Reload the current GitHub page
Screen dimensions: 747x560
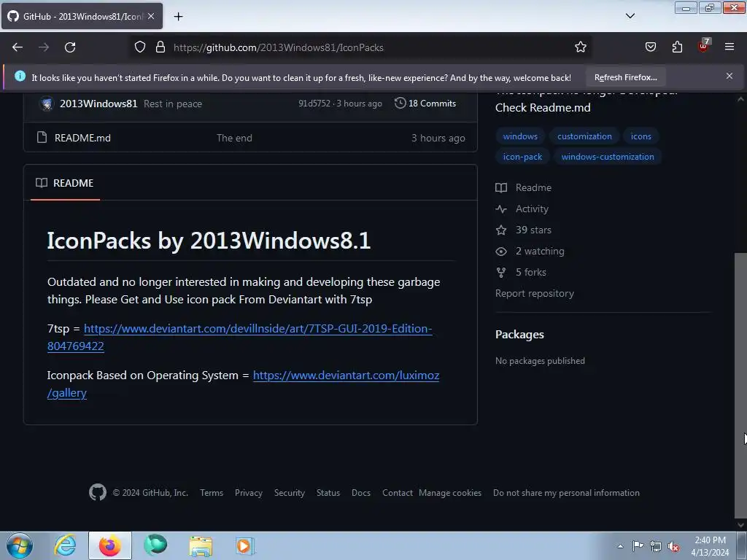pyautogui.click(x=70, y=47)
